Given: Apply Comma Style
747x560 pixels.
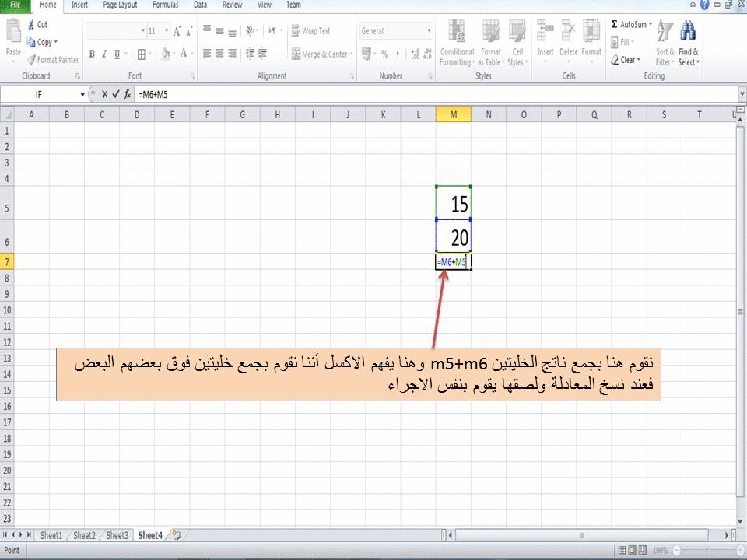Looking at the screenshot, I should tap(398, 54).
